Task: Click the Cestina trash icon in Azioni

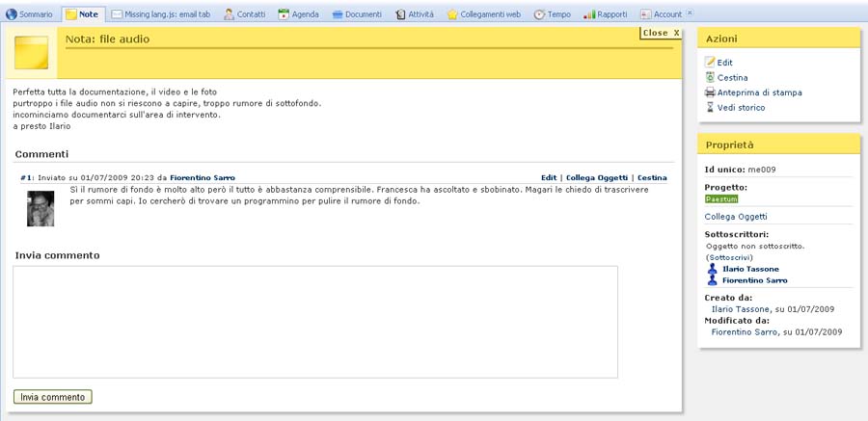Action: tap(710, 78)
